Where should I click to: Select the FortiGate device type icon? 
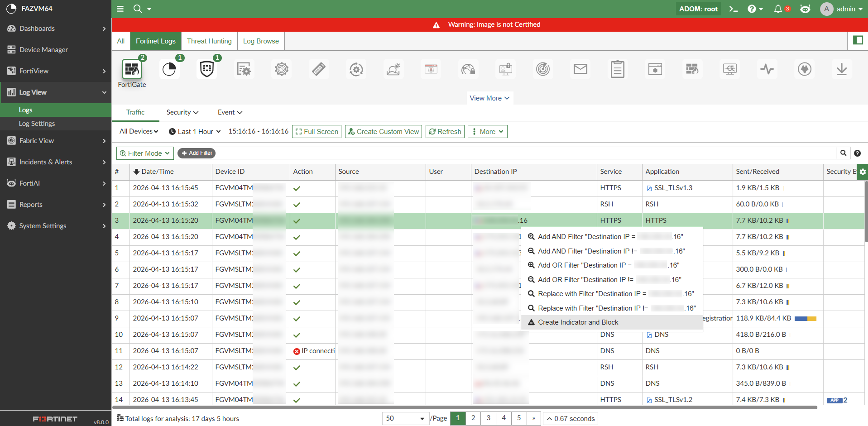(x=132, y=69)
